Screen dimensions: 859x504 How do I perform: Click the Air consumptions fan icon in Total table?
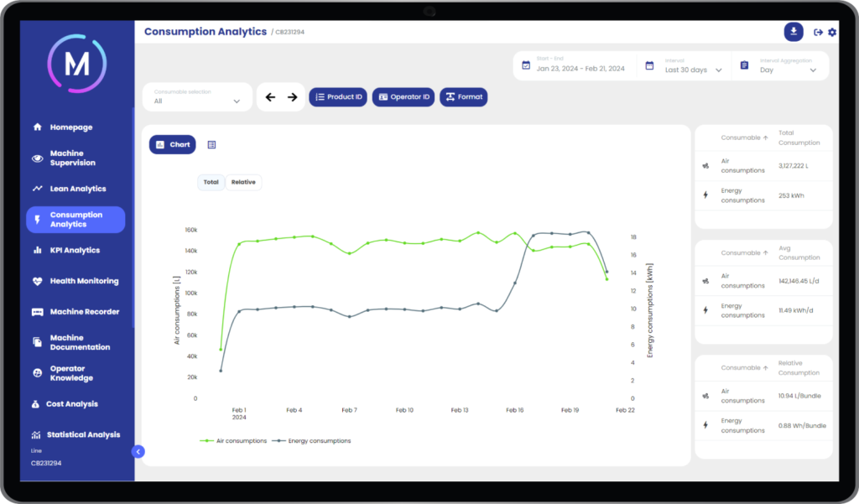(x=705, y=165)
